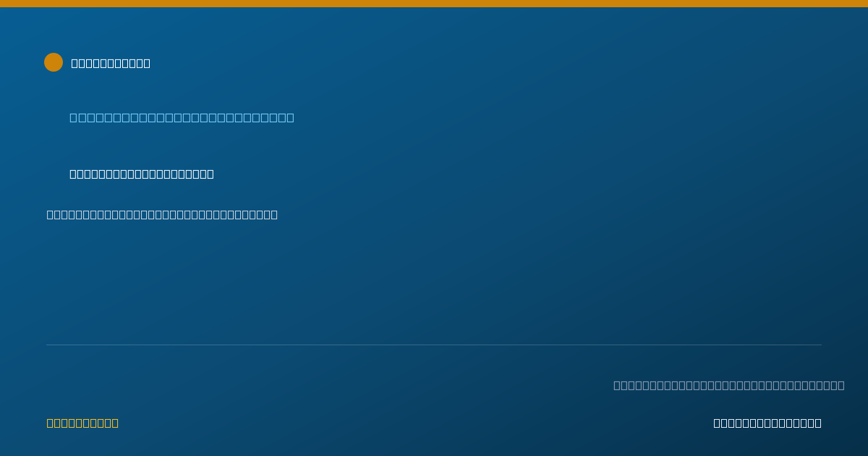Click the orange circle icon at top left
The height and width of the screenshot is (456, 868).
pyautogui.click(x=54, y=62)
